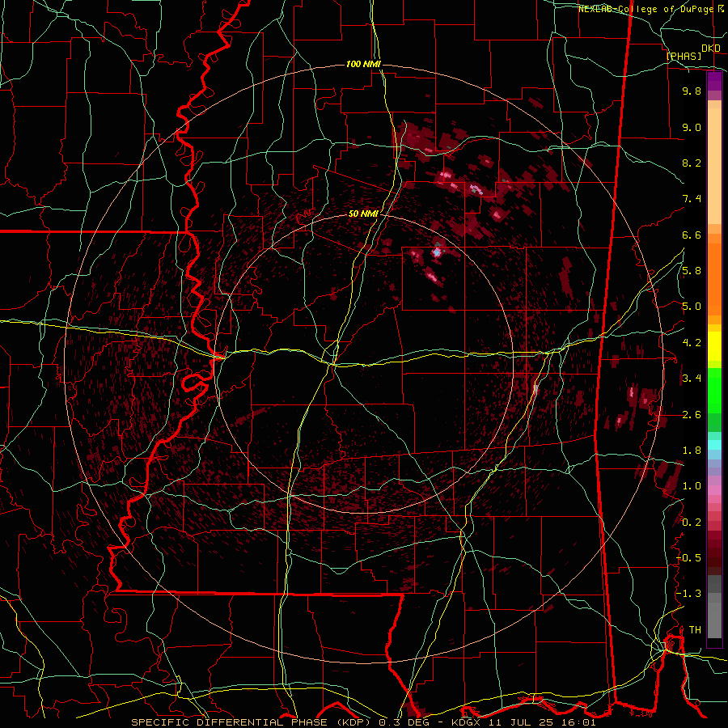
Task: Click the [PHAS] units label
Action: tap(684, 56)
